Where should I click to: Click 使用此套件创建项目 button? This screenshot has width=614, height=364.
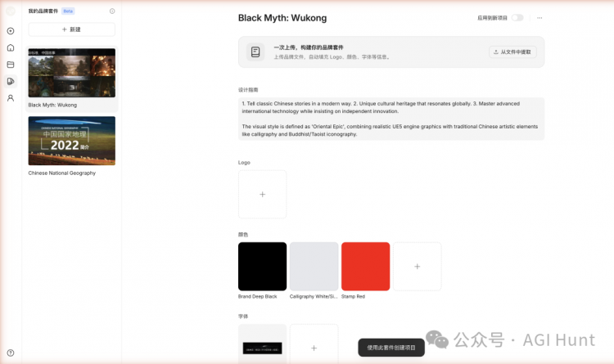pyautogui.click(x=391, y=348)
